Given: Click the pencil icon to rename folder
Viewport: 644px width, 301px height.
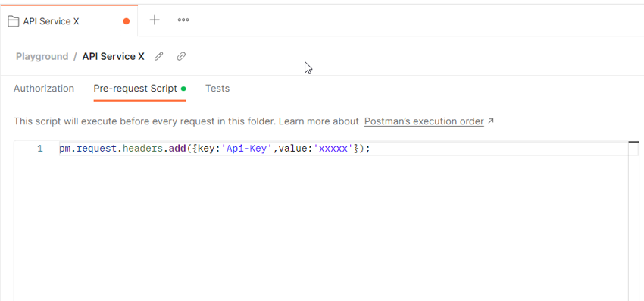Looking at the screenshot, I should coord(158,56).
